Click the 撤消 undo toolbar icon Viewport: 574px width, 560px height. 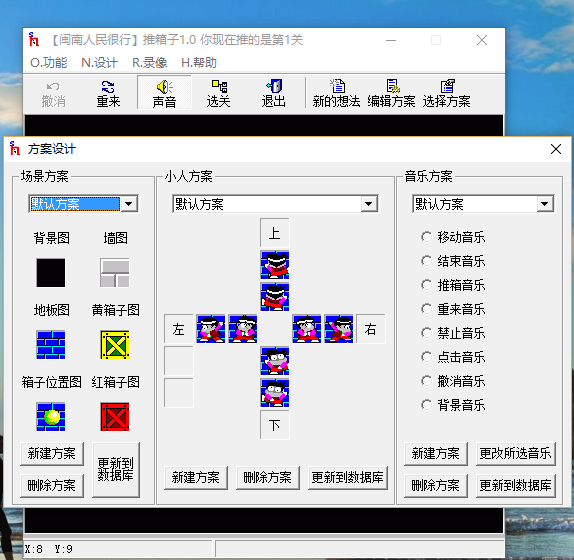point(53,94)
